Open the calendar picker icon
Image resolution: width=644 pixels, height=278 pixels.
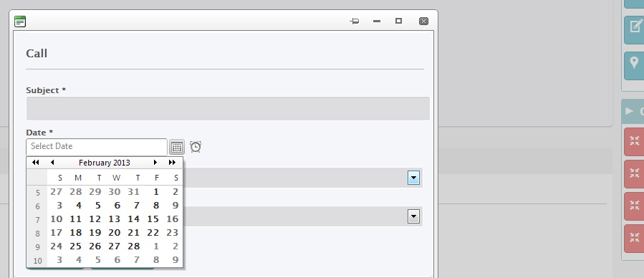click(177, 147)
